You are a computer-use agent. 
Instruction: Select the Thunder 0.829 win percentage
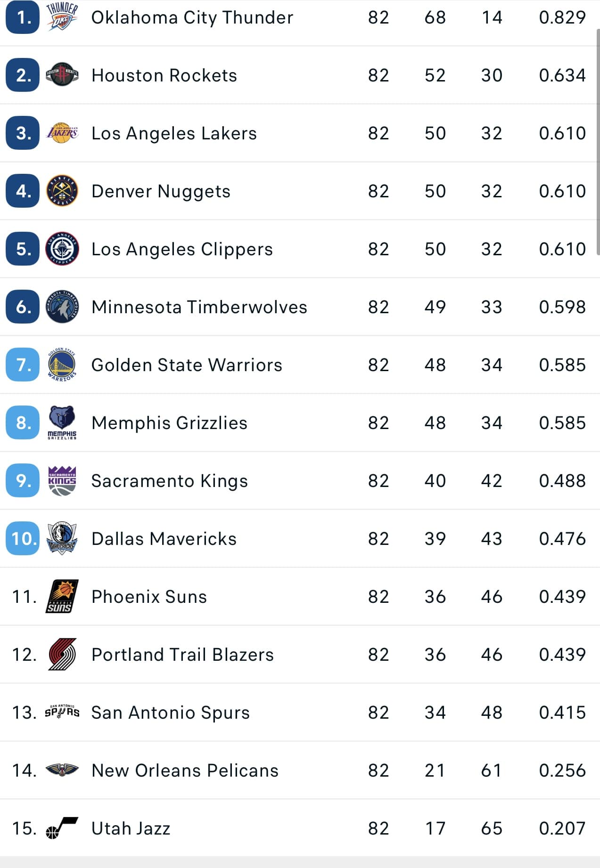(x=562, y=17)
